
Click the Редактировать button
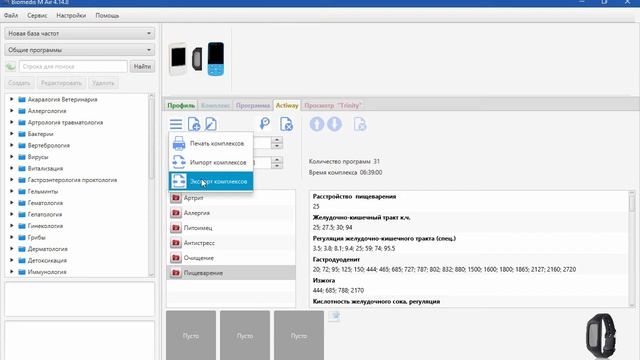[x=61, y=83]
